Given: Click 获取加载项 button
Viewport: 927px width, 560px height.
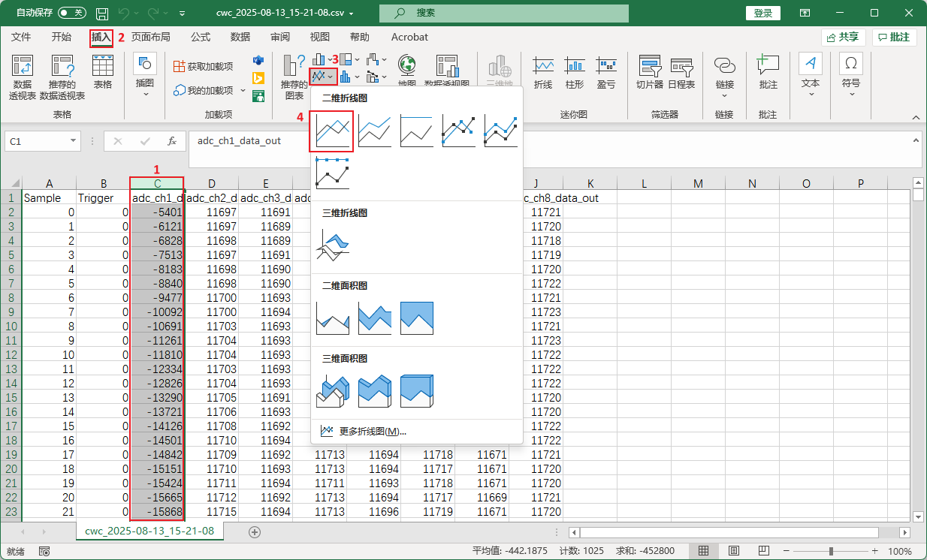Looking at the screenshot, I should point(203,66).
